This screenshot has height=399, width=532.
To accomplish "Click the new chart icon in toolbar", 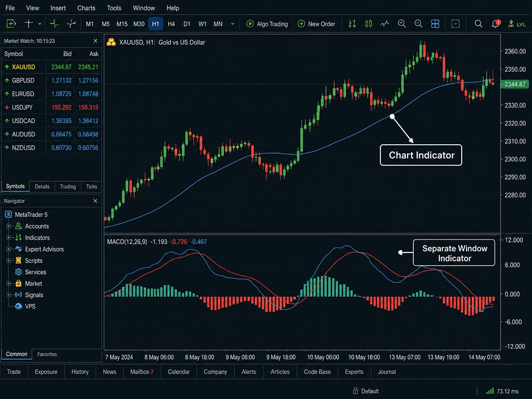I will point(11,24).
